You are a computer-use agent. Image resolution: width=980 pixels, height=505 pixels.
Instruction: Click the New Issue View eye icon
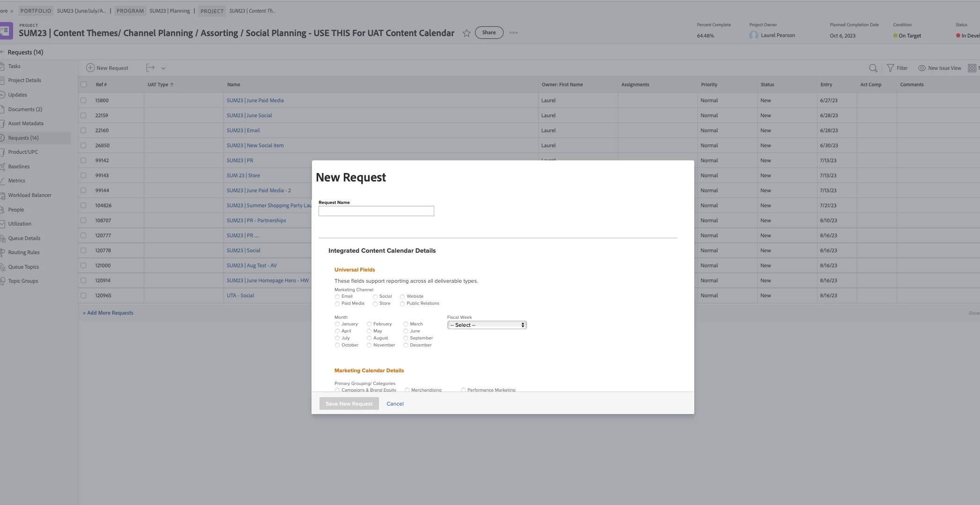point(922,68)
